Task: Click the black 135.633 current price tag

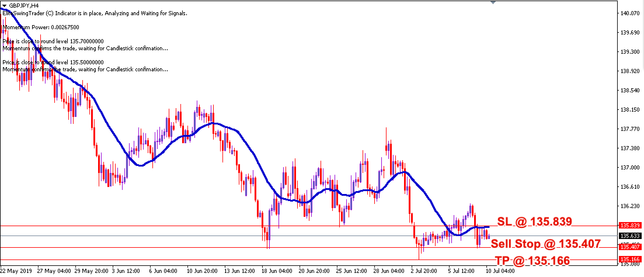Action: [630, 236]
